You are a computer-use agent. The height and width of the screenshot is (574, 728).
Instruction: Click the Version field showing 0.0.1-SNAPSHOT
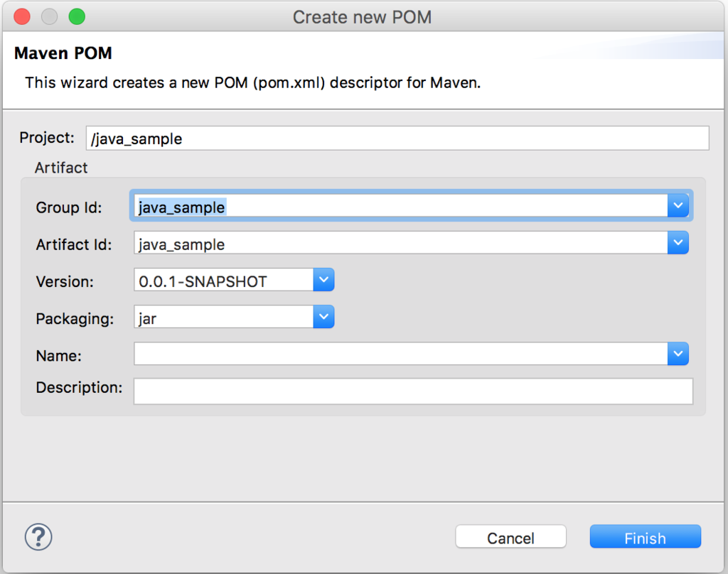click(x=223, y=279)
